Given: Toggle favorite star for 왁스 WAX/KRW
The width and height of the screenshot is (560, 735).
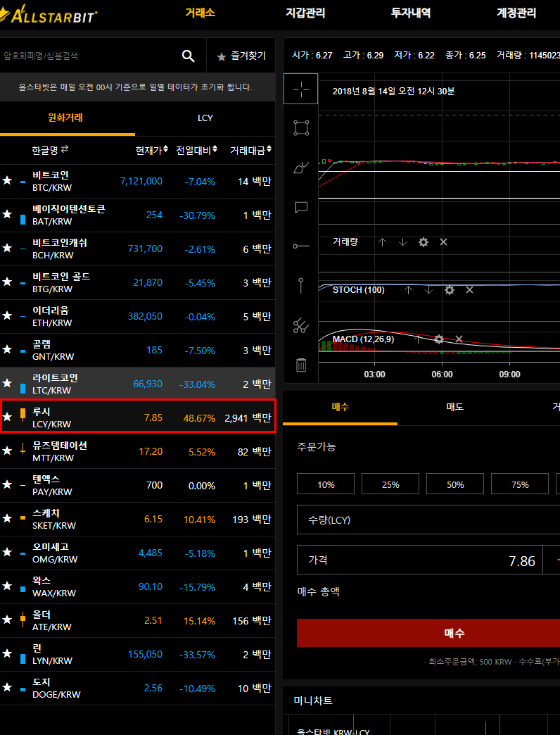Looking at the screenshot, I should click(x=7, y=586).
